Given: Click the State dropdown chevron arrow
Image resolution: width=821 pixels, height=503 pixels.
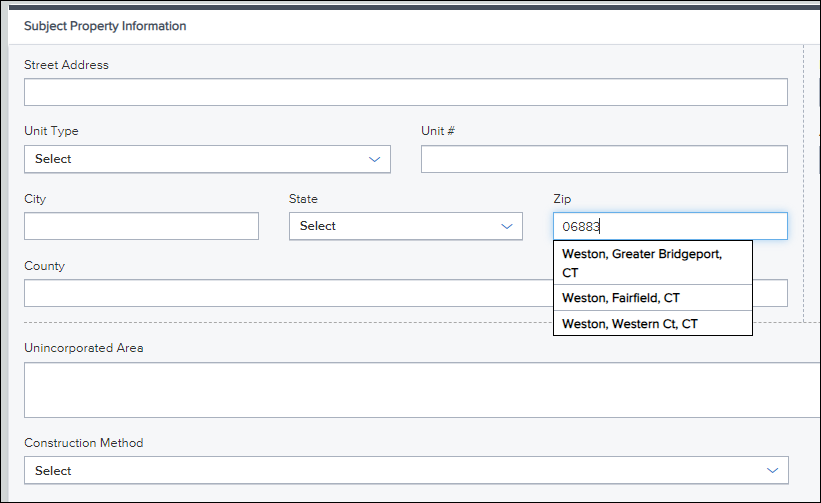Looking at the screenshot, I should click(506, 226).
